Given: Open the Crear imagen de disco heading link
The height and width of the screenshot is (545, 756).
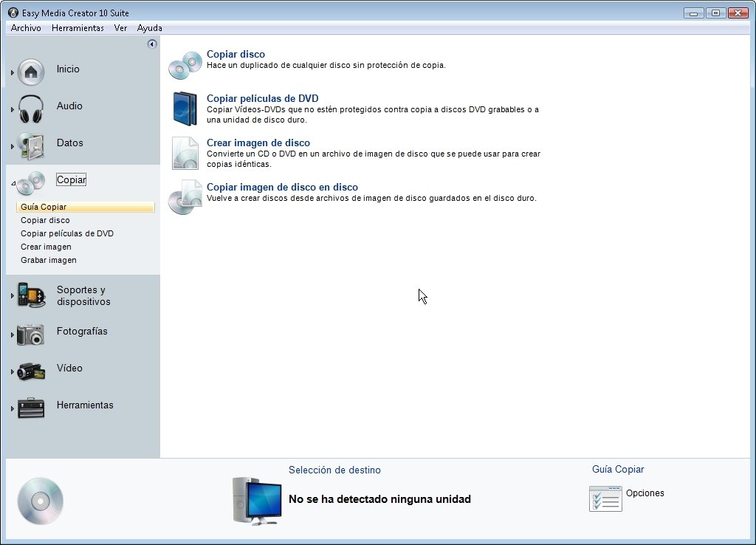Looking at the screenshot, I should (x=258, y=143).
